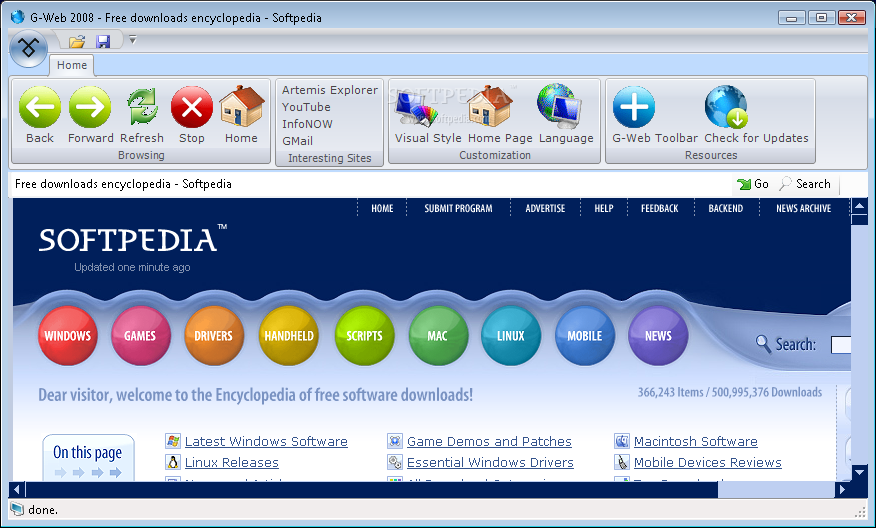This screenshot has height=528, width=876.
Task: Click right arrow on horizontal scrollbar
Action: click(x=842, y=490)
